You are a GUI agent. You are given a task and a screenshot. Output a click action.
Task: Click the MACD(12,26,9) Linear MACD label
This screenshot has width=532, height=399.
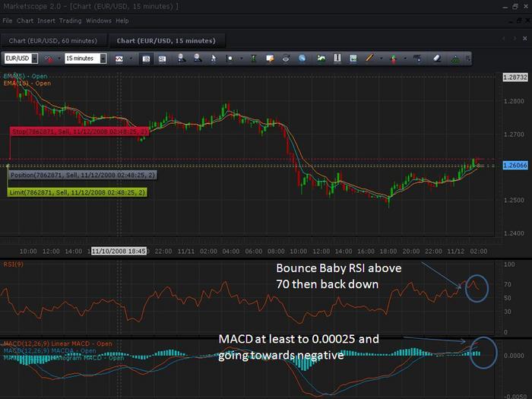[58, 344]
